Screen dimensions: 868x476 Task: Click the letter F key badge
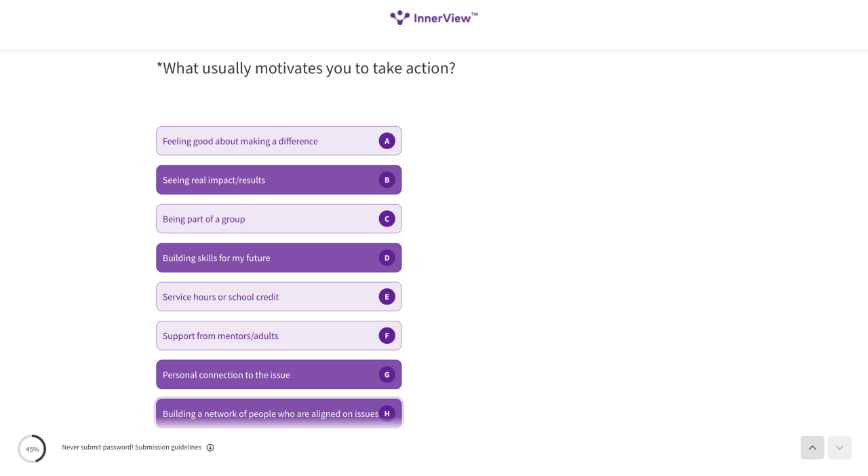pyautogui.click(x=387, y=336)
